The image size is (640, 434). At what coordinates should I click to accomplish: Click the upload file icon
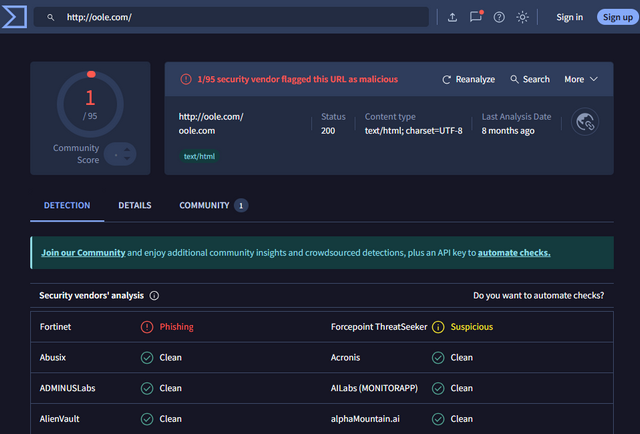point(452,17)
